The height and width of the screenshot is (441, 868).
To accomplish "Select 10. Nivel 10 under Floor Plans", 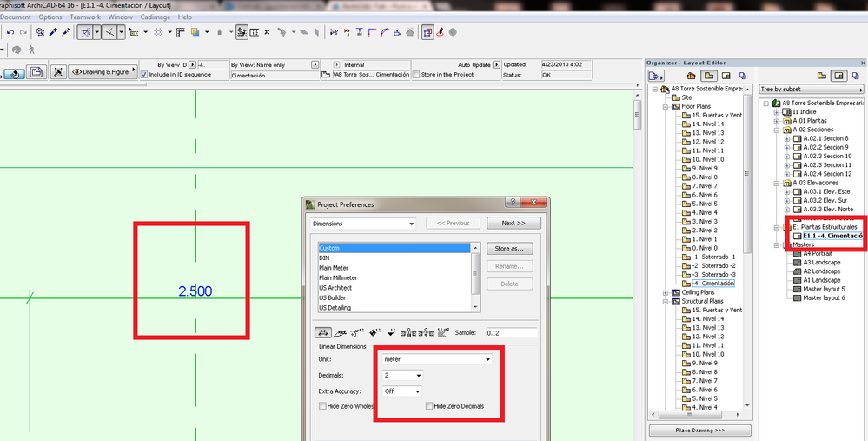I will tap(708, 159).
